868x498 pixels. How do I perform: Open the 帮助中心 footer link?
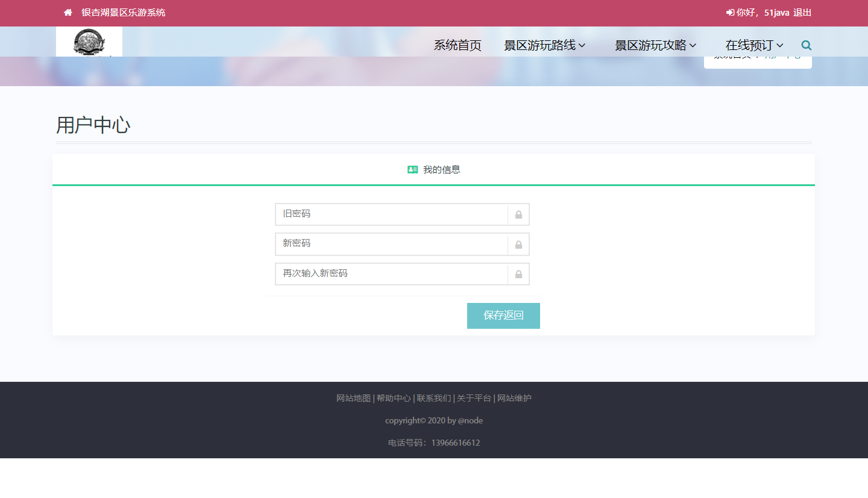point(394,398)
